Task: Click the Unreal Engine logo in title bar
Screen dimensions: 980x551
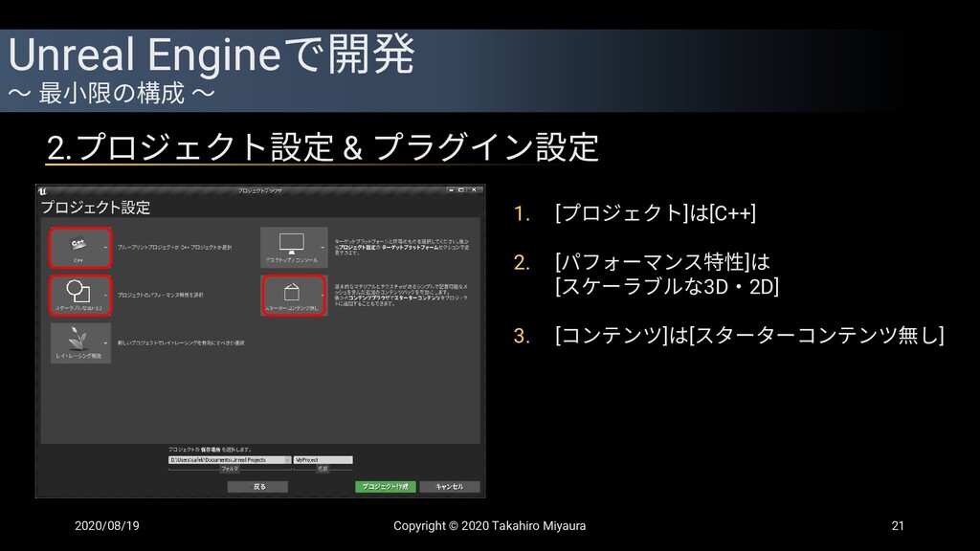Action: 42,190
